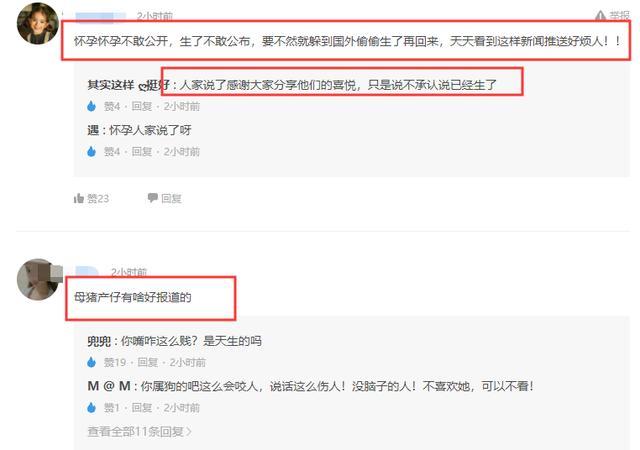Click the 回复 text beside speech bubble
This screenshot has width=640, height=450.
pyautogui.click(x=171, y=198)
